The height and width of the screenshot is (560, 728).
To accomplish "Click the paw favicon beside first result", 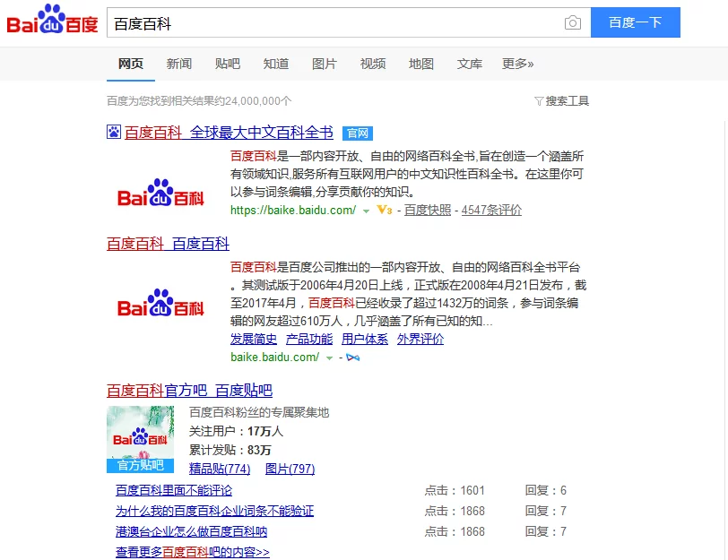I will pos(114,133).
